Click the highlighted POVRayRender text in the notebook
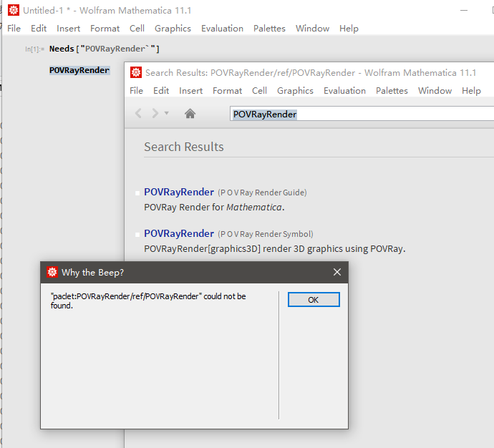494x448 pixels. coord(79,70)
